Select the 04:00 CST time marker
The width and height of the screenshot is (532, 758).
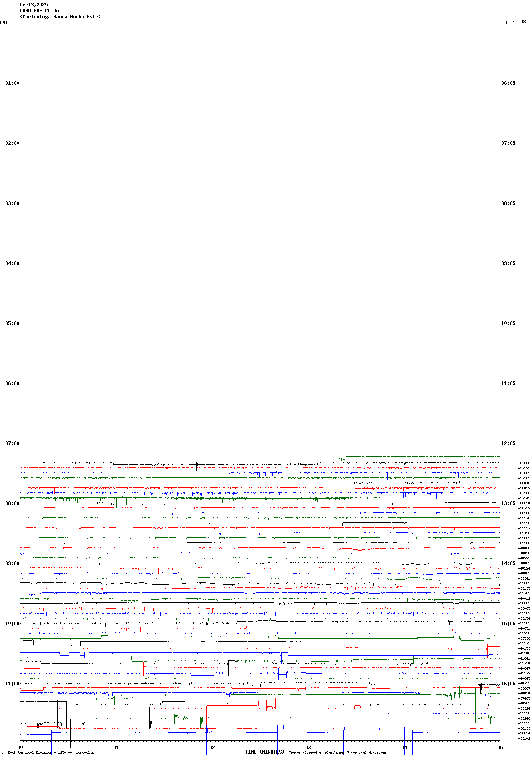click(12, 263)
